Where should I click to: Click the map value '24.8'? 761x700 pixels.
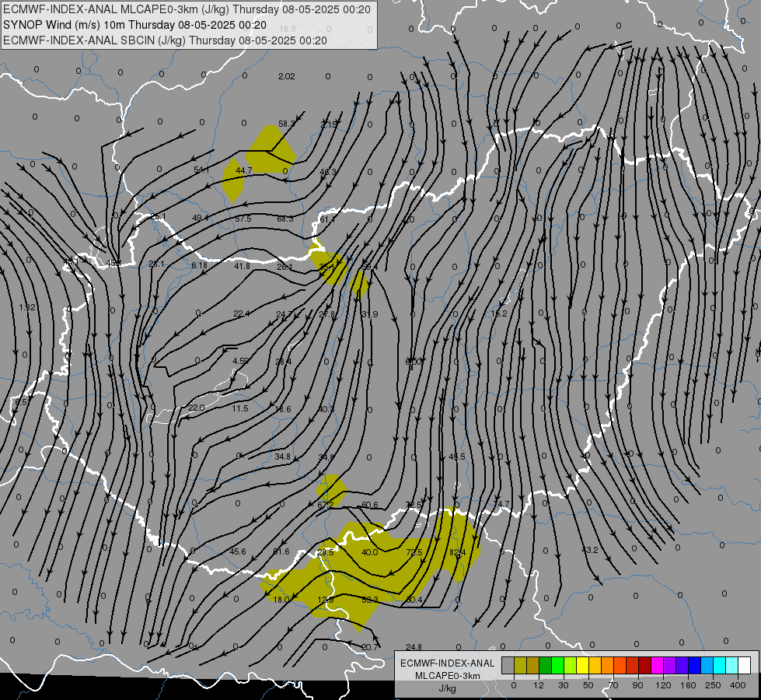pyautogui.click(x=414, y=647)
